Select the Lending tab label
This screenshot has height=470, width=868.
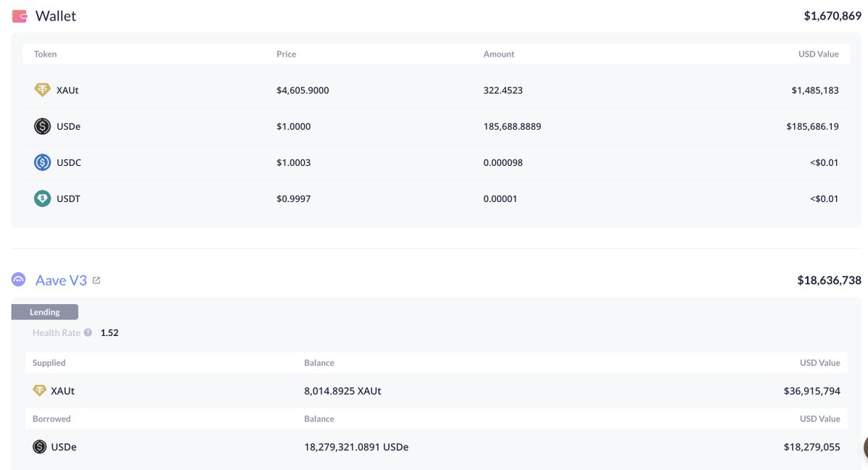pyautogui.click(x=44, y=312)
